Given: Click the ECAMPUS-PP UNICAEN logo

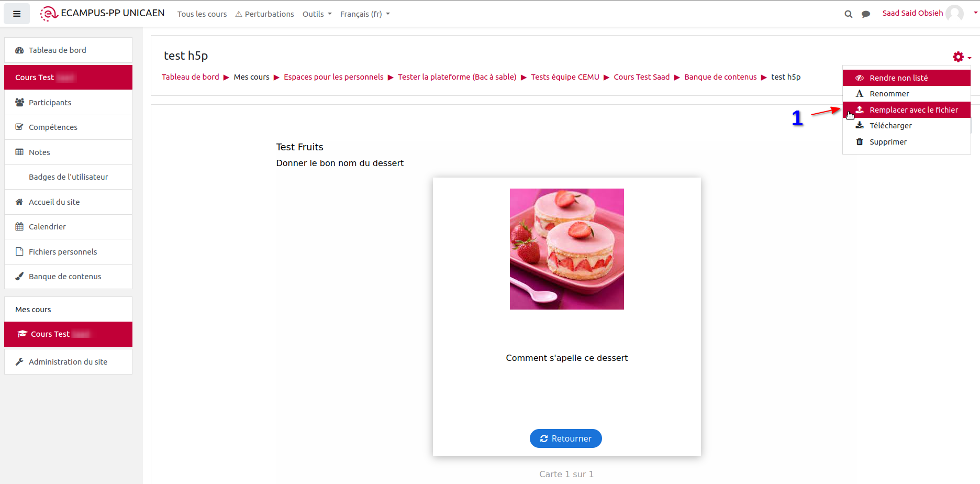Looking at the screenshot, I should 103,14.
